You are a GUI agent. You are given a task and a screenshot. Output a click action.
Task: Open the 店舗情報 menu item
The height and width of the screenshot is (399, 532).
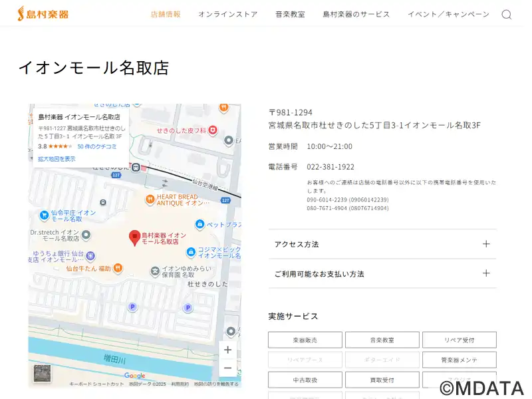pos(166,15)
